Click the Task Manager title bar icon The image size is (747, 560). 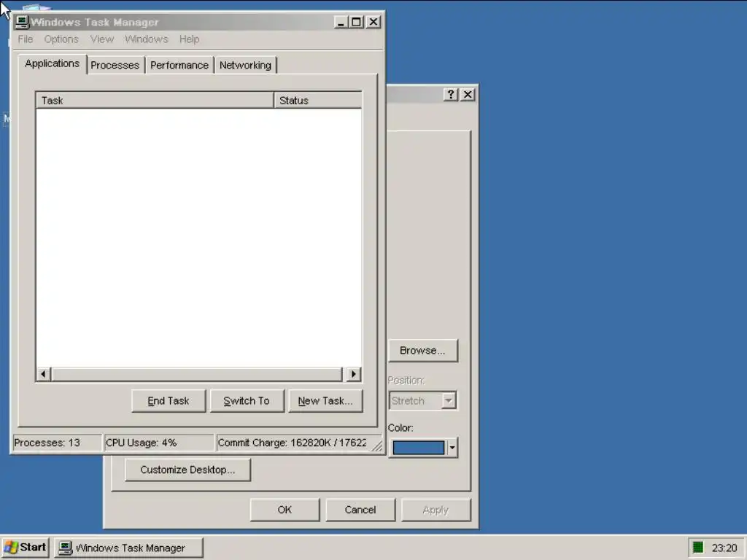pos(22,22)
